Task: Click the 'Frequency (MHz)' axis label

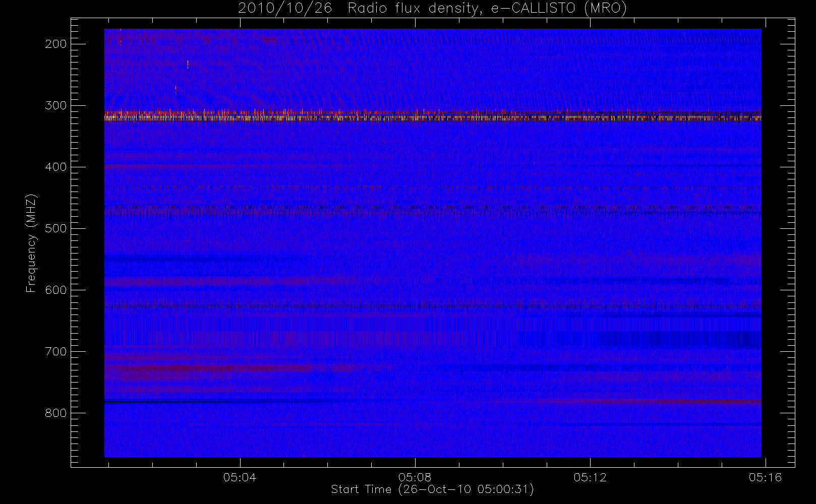Action: [x=31, y=243]
